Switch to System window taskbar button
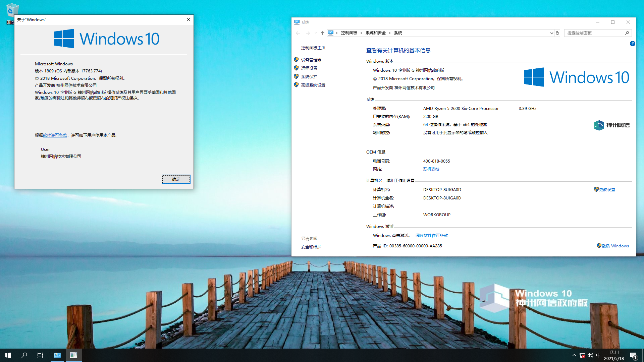Image resolution: width=644 pixels, height=362 pixels. 57,355
